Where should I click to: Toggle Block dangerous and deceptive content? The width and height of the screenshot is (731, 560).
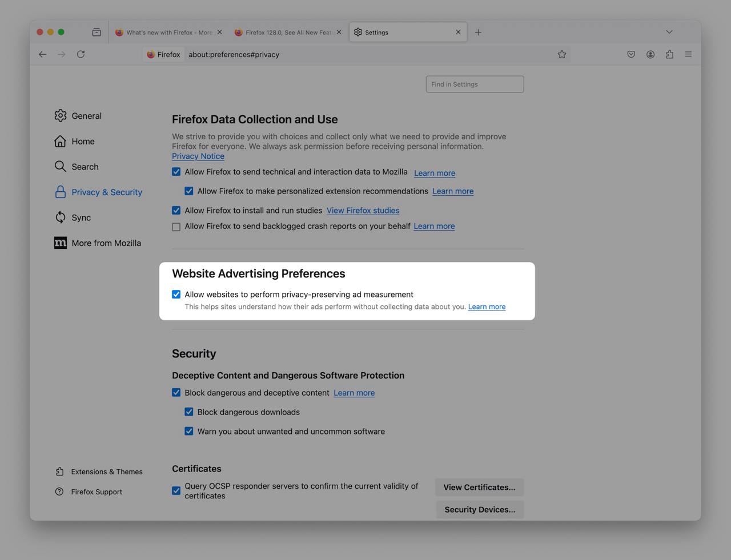click(176, 393)
